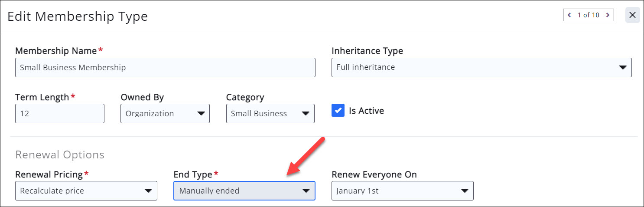Open the Renewal Pricing dropdown

tap(86, 191)
